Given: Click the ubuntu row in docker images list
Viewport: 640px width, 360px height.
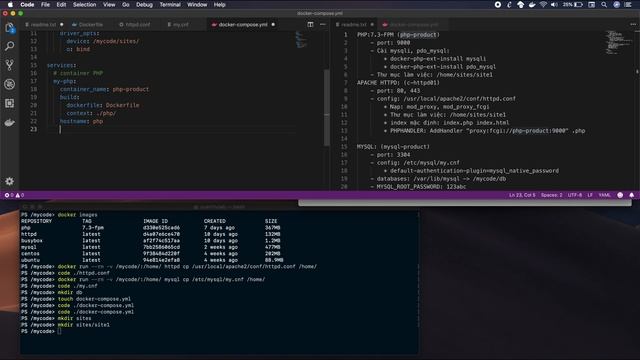Looking at the screenshot, I should tap(152, 260).
